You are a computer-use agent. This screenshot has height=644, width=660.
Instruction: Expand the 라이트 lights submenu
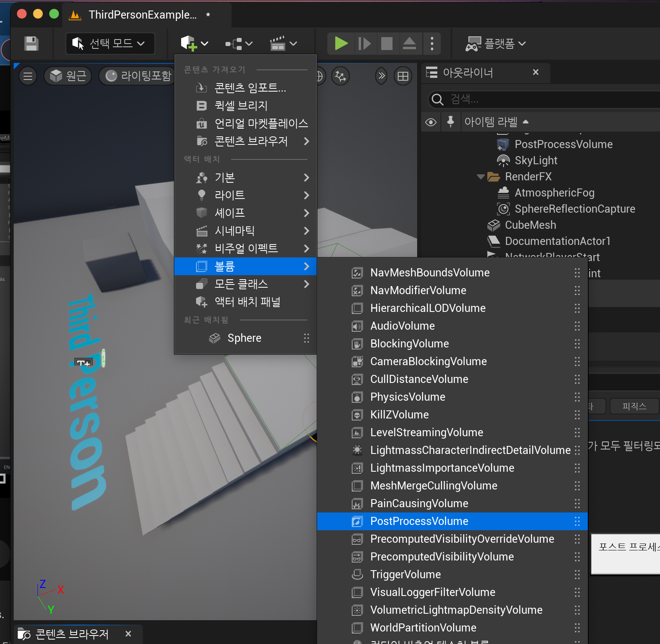pos(245,195)
